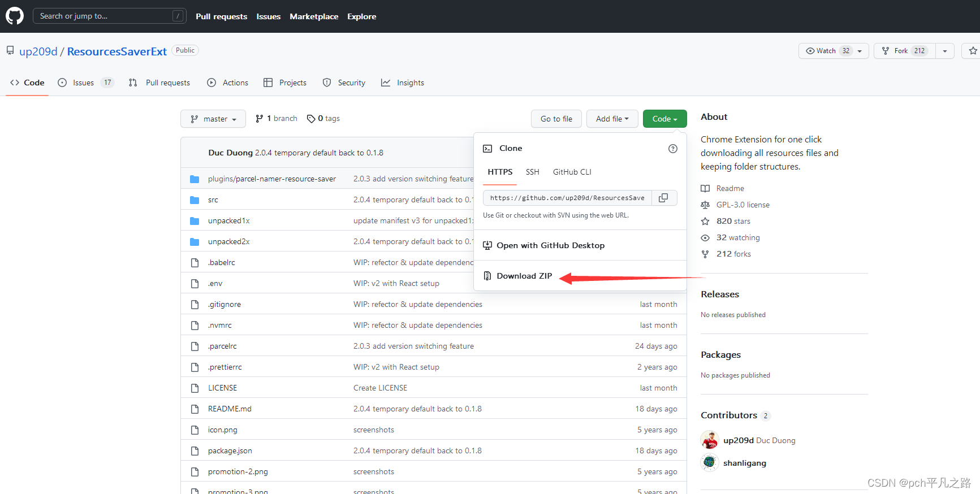Click the file icon for README.md

[195, 409]
